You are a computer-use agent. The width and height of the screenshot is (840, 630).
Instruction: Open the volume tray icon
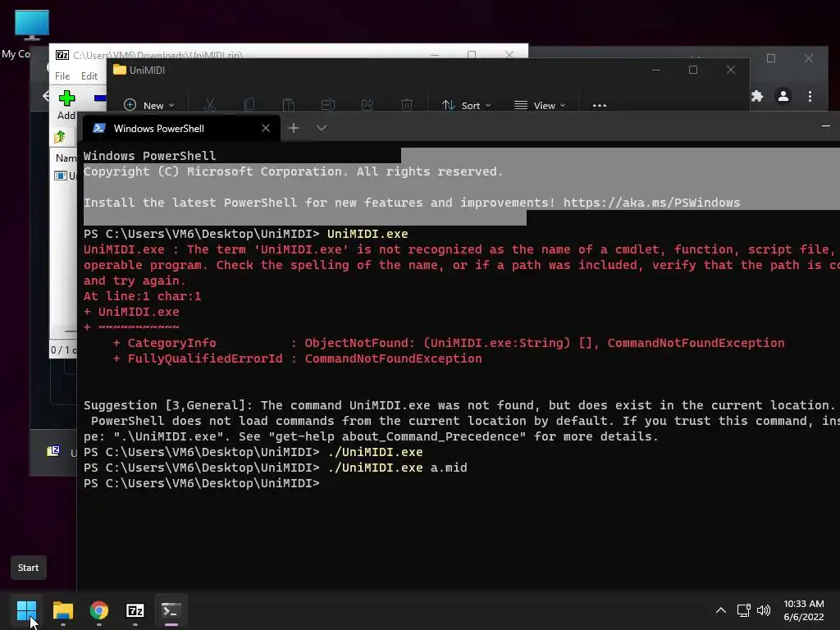click(764, 610)
